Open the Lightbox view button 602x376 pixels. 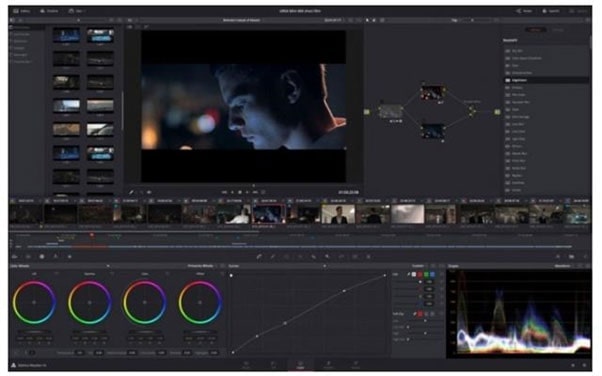(578, 11)
